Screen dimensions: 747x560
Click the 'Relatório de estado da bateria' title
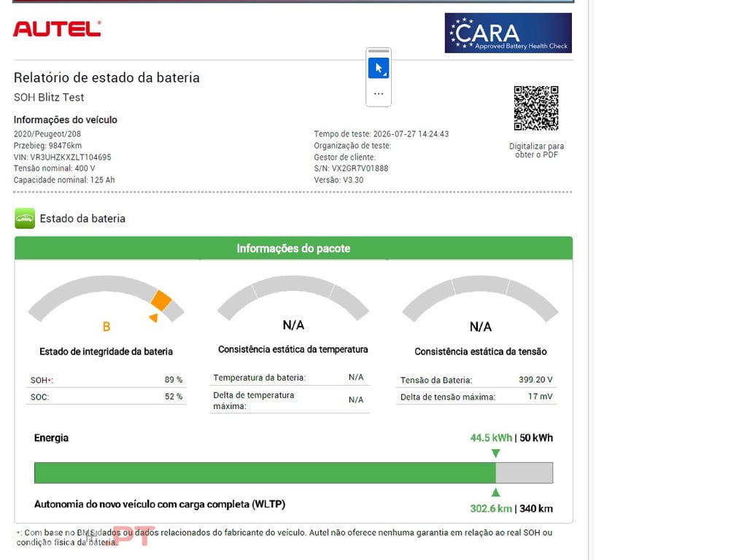click(107, 77)
